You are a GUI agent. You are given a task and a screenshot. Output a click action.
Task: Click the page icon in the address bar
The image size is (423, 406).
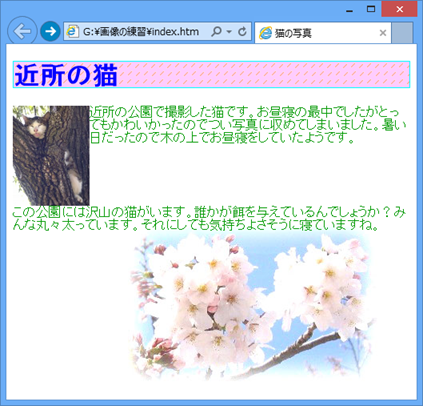[x=72, y=32]
